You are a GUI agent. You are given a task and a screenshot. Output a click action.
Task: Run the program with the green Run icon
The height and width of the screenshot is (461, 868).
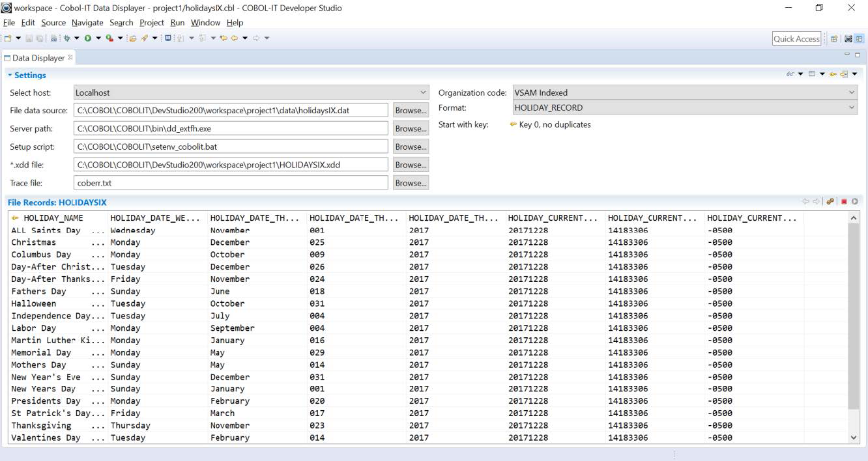[87, 38]
